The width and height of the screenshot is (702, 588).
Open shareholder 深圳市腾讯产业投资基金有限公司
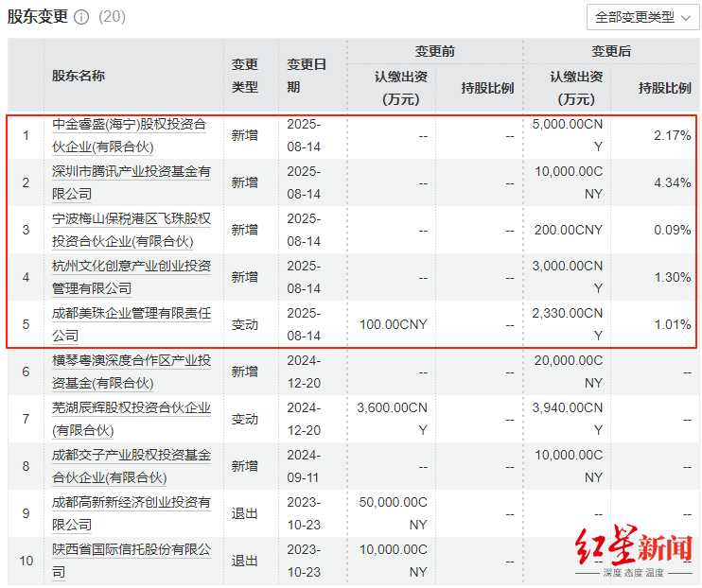(132, 182)
